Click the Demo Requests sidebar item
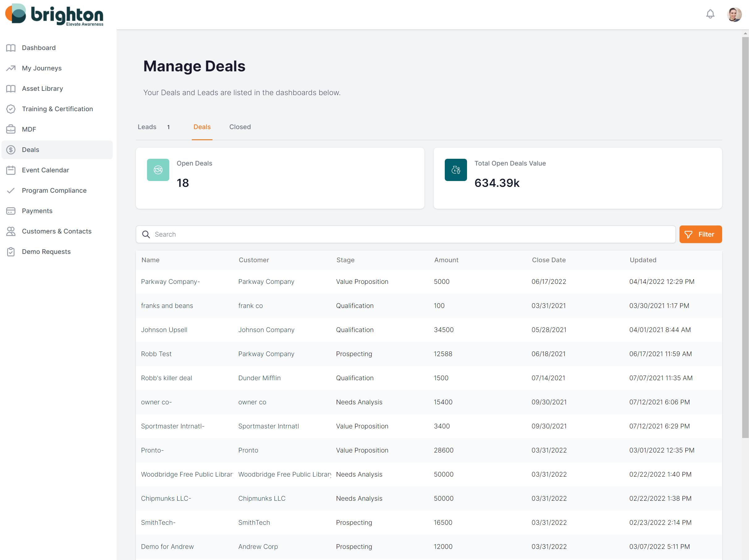Screen dimensions: 749x560 coord(46,251)
